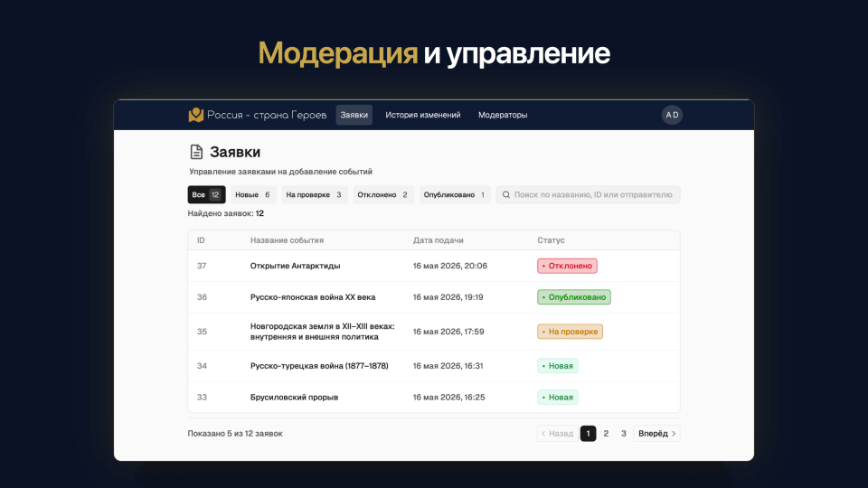The width and height of the screenshot is (868, 488).
Task: Go to page 3
Action: click(623, 433)
